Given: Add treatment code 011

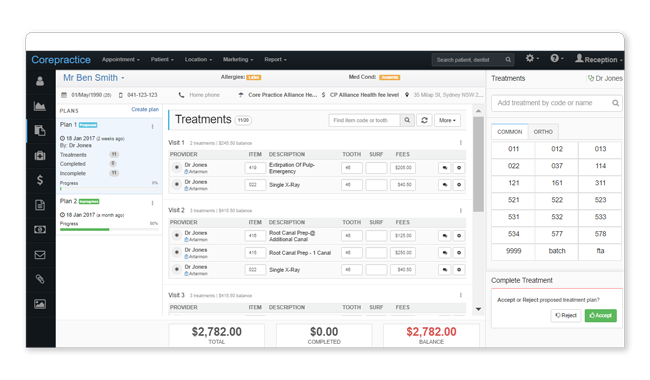Looking at the screenshot, I should 513,149.
